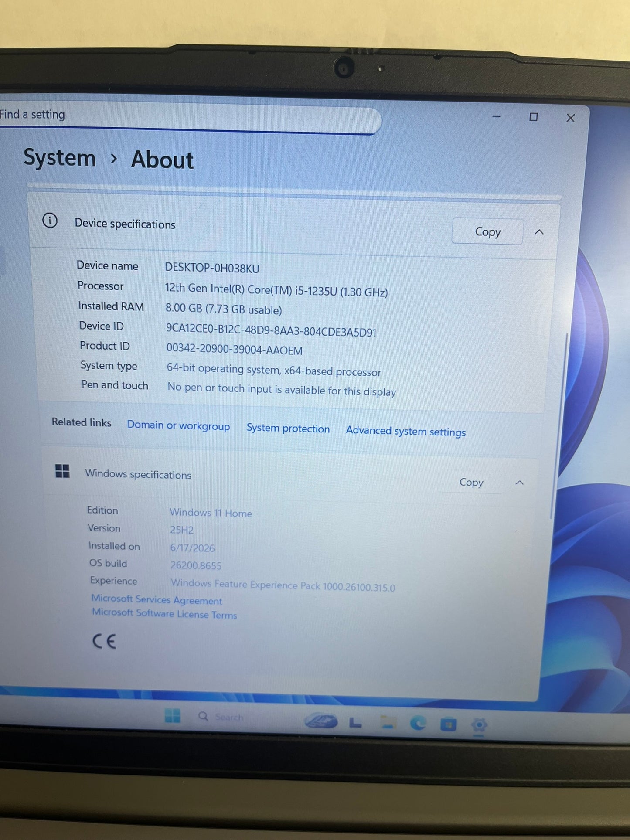Open the System protection link
630x840 pixels.
tap(288, 429)
